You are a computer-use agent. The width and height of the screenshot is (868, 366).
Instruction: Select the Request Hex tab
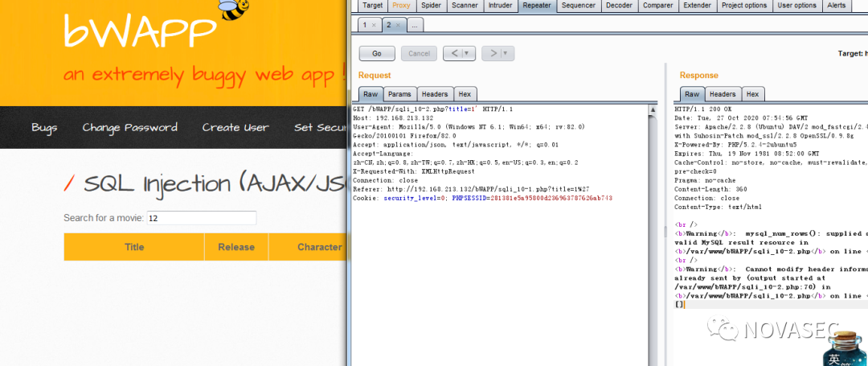pos(465,94)
